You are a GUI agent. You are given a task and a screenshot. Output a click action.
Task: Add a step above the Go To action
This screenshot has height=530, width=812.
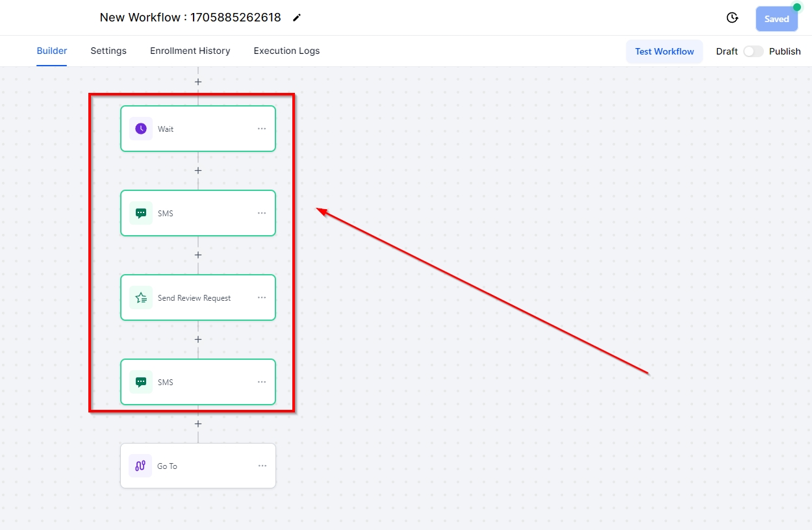[198, 424]
